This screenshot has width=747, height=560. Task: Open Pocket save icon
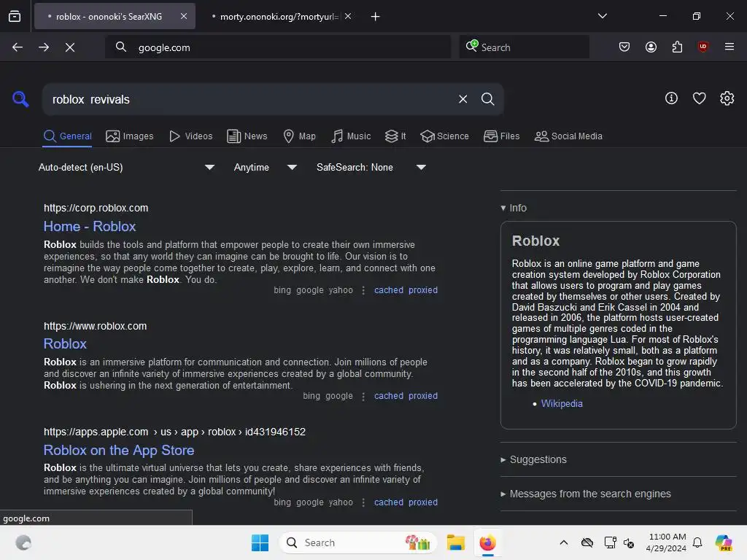pos(624,47)
